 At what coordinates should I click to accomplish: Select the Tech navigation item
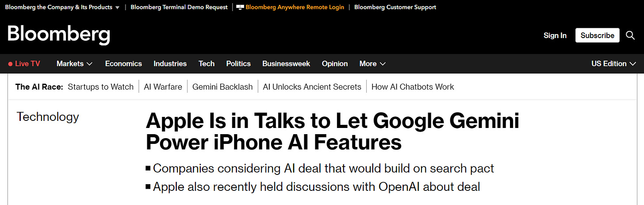207,64
